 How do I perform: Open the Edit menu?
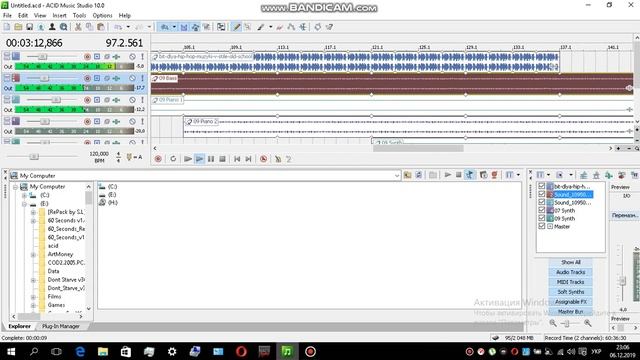click(23, 16)
